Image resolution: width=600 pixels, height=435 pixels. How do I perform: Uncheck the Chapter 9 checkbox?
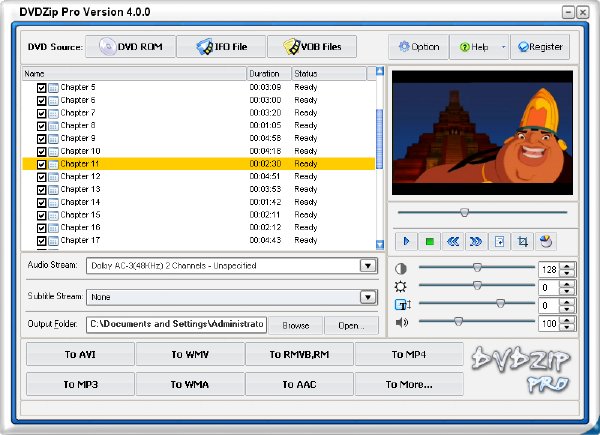tap(41, 138)
